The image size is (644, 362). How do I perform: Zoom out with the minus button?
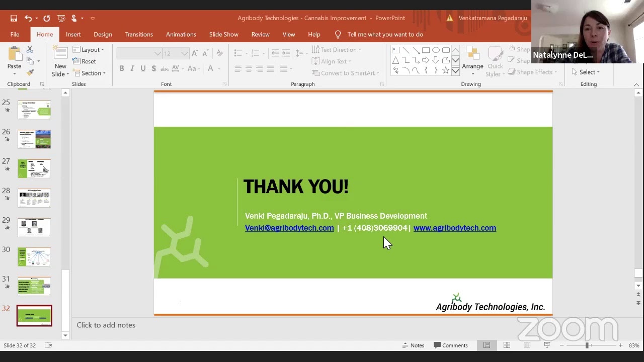(561, 345)
